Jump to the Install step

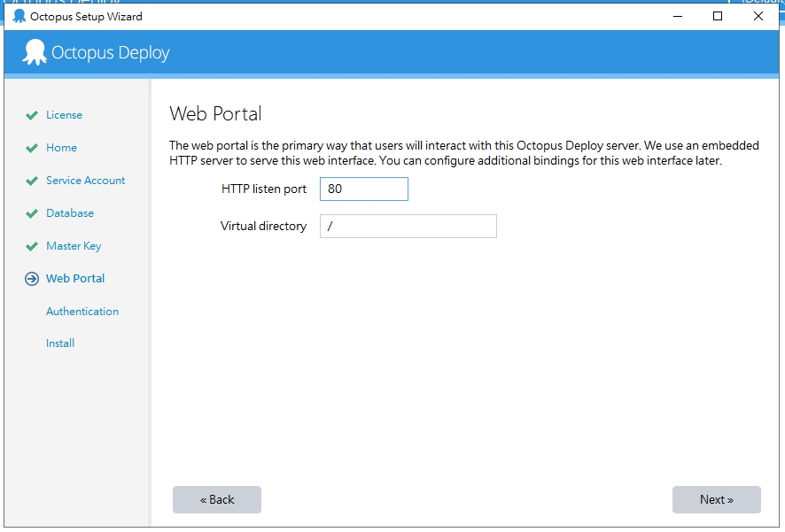click(60, 343)
